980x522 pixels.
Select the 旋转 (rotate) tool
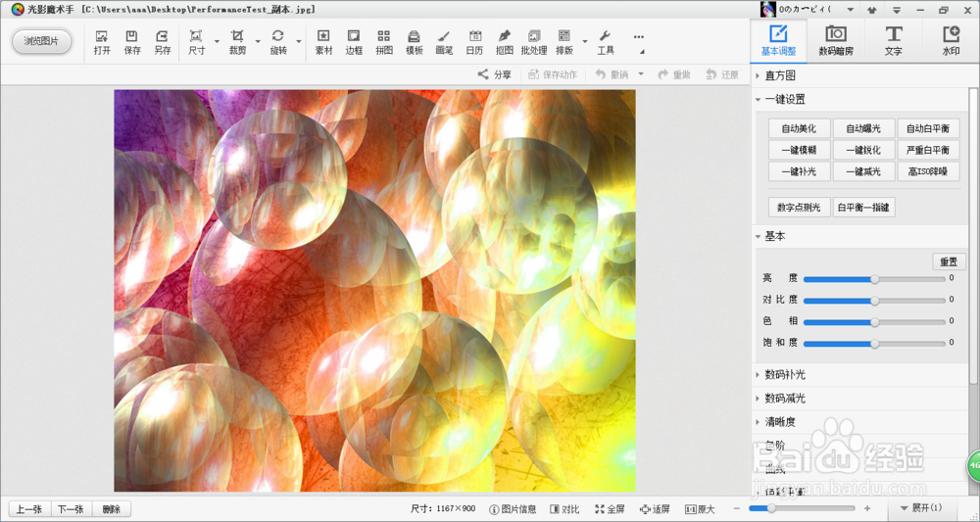click(278, 42)
